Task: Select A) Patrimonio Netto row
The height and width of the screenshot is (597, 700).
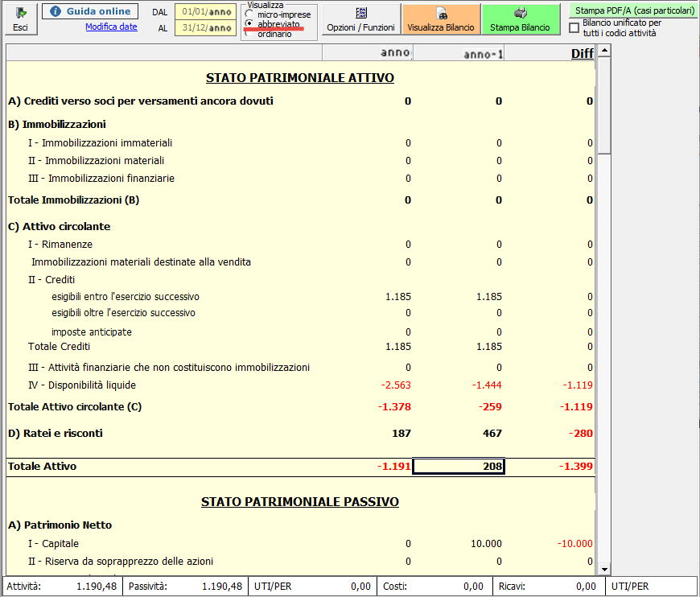Action: [x=300, y=525]
